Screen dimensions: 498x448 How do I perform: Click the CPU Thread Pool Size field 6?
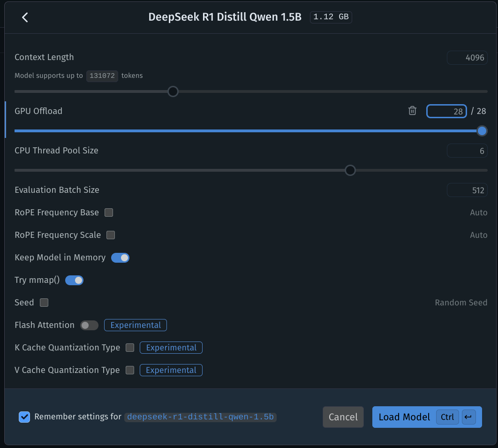coord(467,151)
